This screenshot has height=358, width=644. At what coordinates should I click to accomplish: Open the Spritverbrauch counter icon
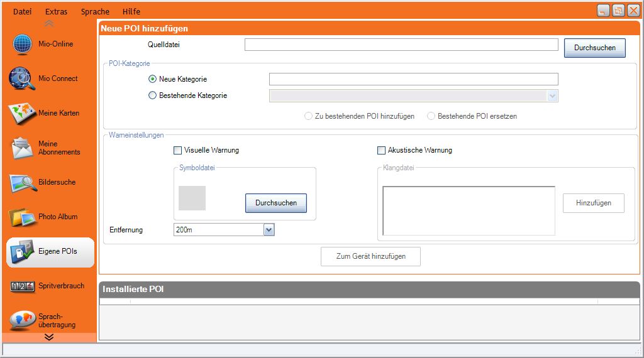pyautogui.click(x=22, y=286)
